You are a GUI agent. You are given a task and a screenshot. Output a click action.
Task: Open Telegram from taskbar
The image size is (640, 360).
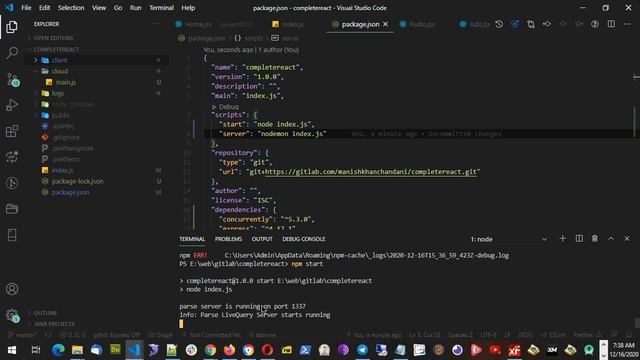click(362, 350)
